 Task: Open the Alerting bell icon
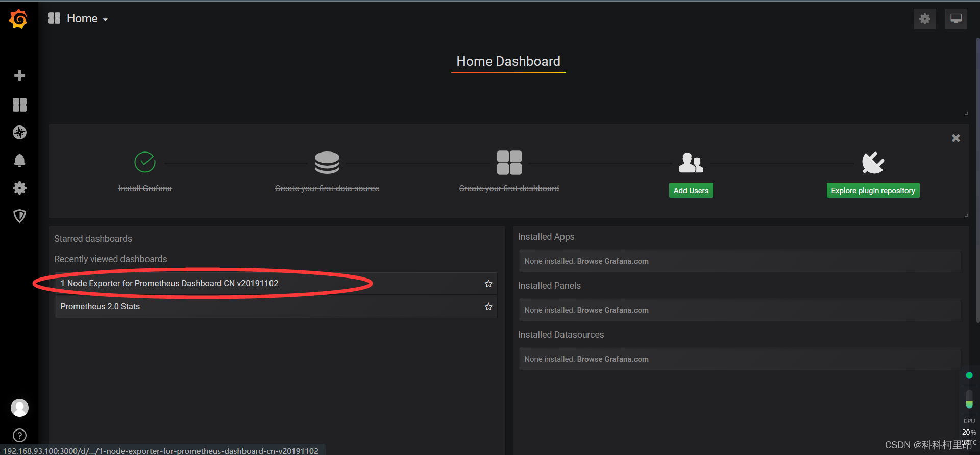(x=19, y=160)
